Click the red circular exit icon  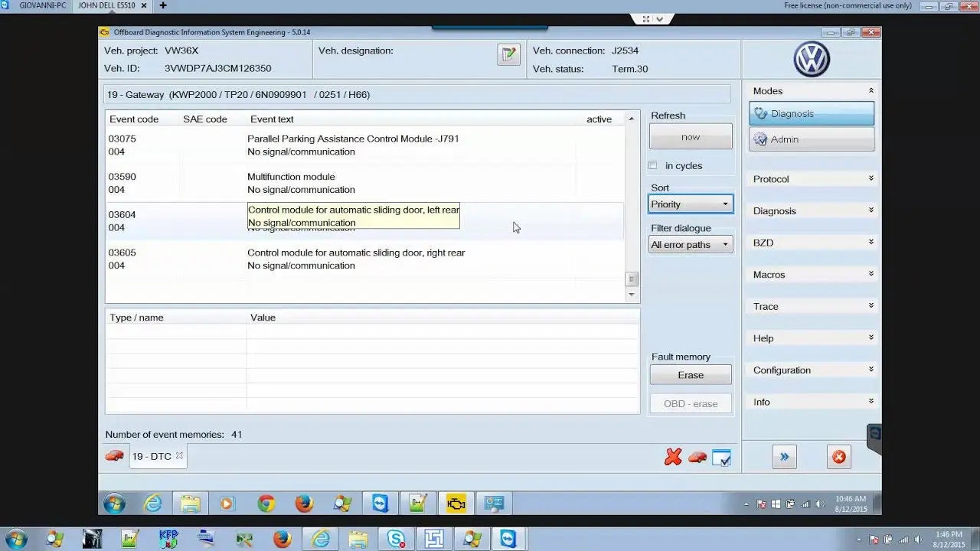coord(839,457)
